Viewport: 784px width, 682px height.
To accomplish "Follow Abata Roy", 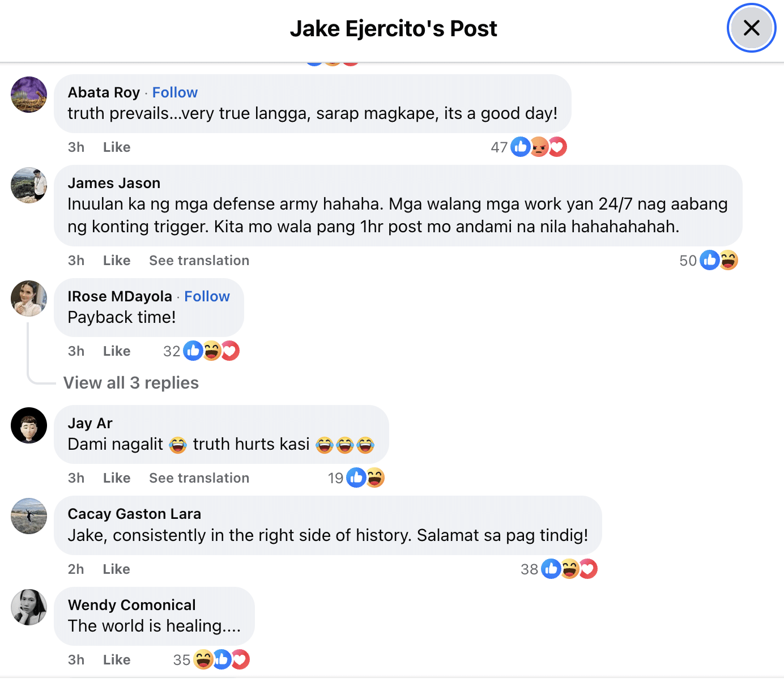I will click(174, 92).
